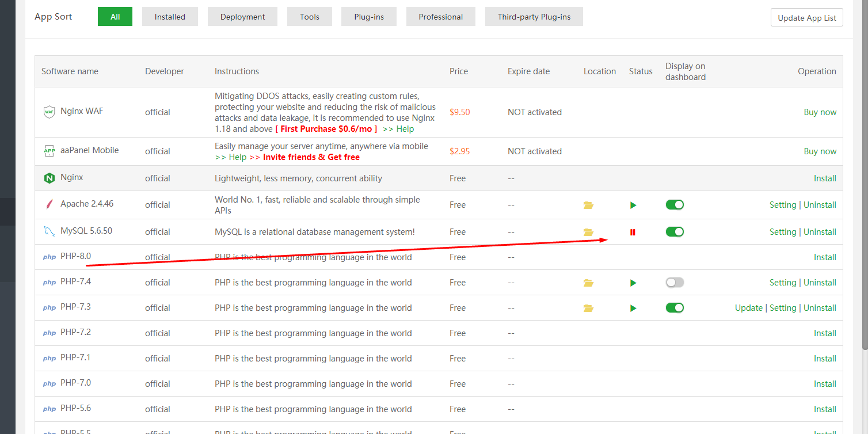Install PHP-5.6
The width and height of the screenshot is (868, 434).
click(825, 409)
